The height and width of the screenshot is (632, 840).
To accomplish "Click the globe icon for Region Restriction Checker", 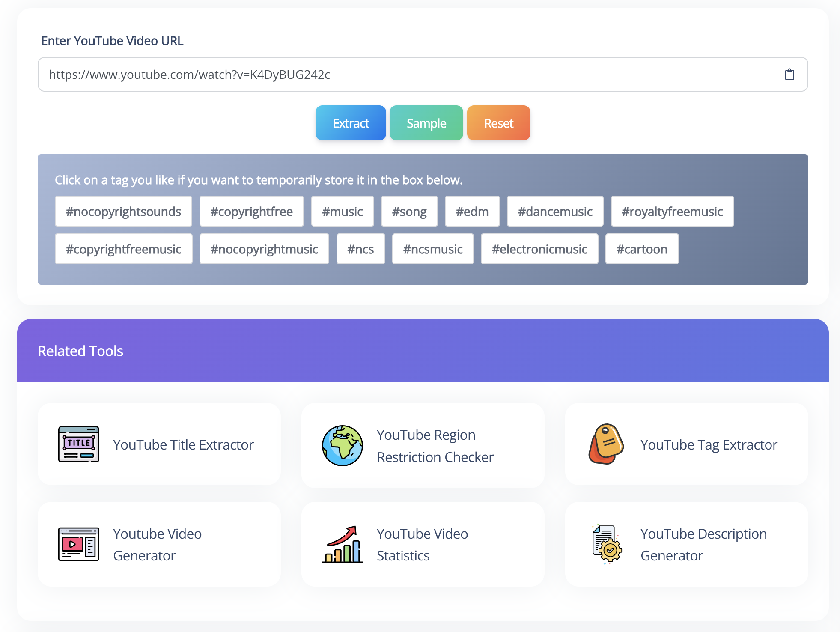I will point(342,445).
